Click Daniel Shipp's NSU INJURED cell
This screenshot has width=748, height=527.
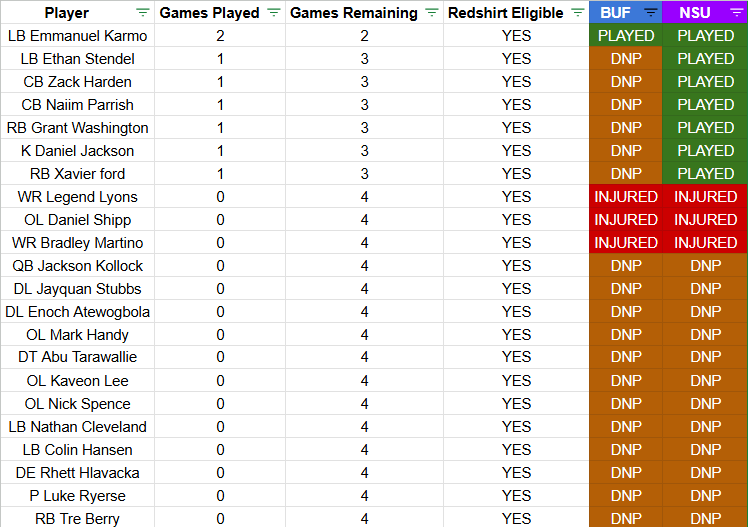pos(705,220)
